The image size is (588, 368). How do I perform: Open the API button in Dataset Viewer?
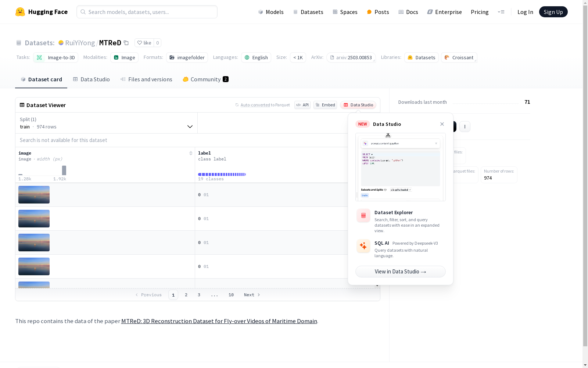coord(302,105)
